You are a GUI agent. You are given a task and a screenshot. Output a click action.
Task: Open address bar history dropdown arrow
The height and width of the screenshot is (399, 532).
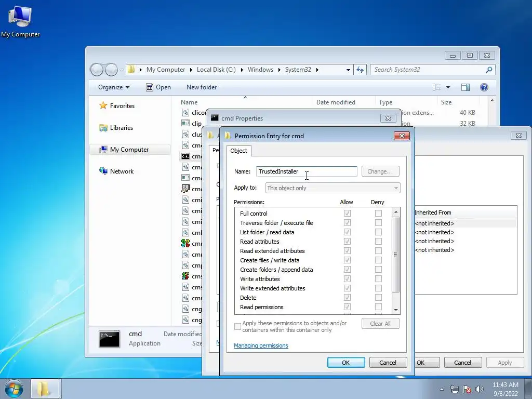pos(348,70)
